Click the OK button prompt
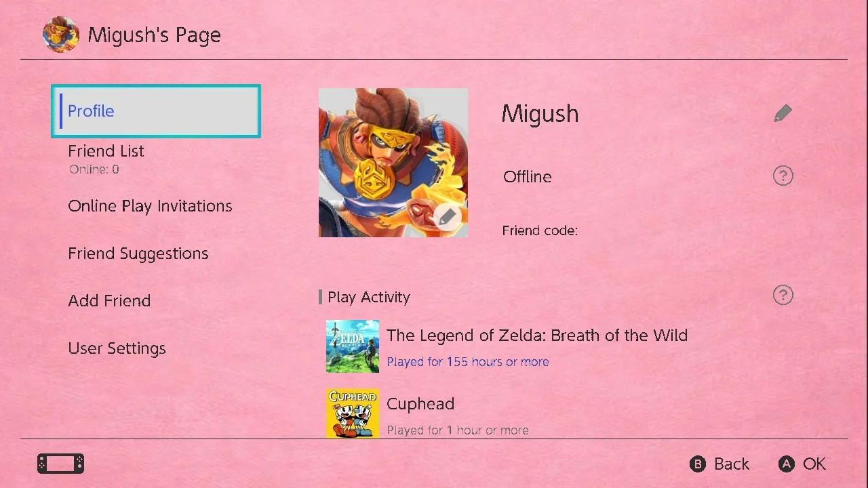This screenshot has height=488, width=868. click(802, 464)
